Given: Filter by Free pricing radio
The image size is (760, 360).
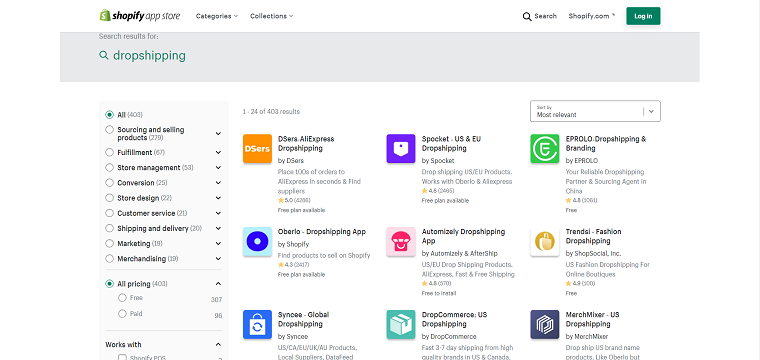Looking at the screenshot, I should coord(122,297).
